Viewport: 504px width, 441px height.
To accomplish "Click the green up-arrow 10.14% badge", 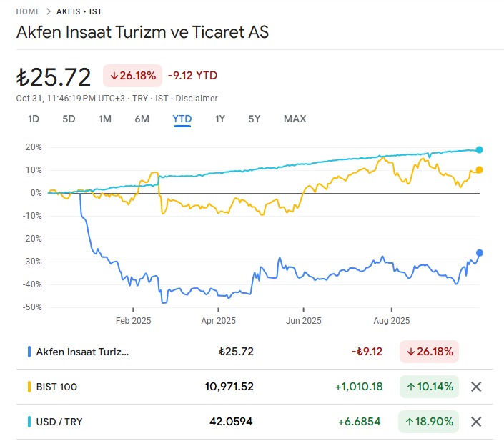I will pyautogui.click(x=429, y=387).
